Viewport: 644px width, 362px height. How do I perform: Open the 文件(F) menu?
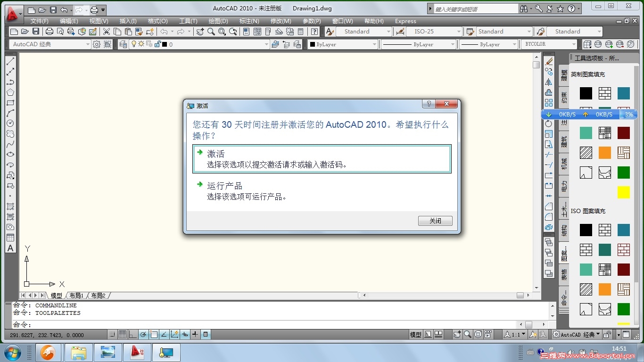(x=40, y=21)
